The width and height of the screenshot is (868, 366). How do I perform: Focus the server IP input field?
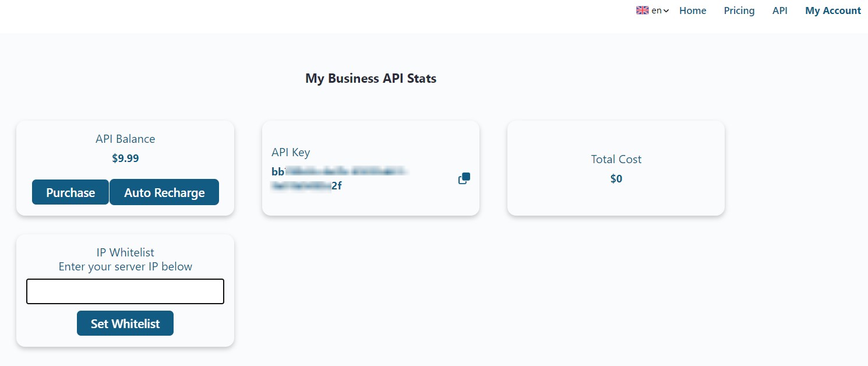[125, 291]
